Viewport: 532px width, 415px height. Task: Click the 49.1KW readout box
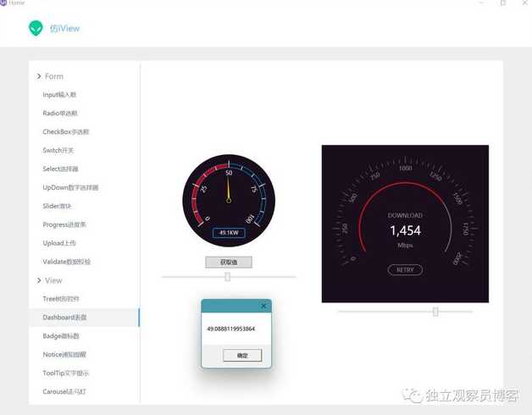tap(229, 233)
